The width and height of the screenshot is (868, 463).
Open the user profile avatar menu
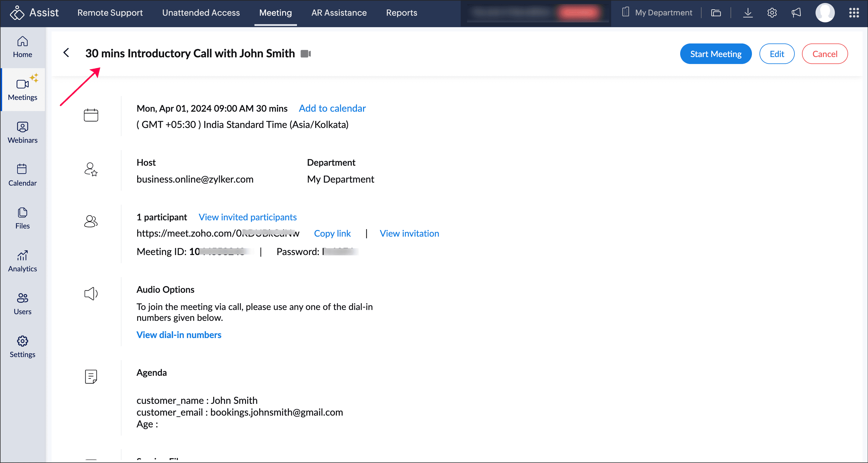coord(825,13)
